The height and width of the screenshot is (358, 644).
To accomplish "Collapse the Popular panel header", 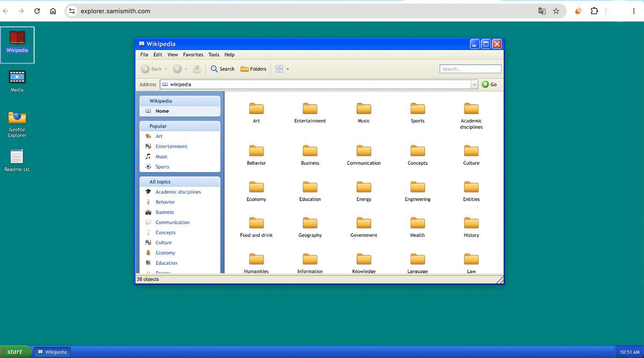I will pyautogui.click(x=180, y=126).
